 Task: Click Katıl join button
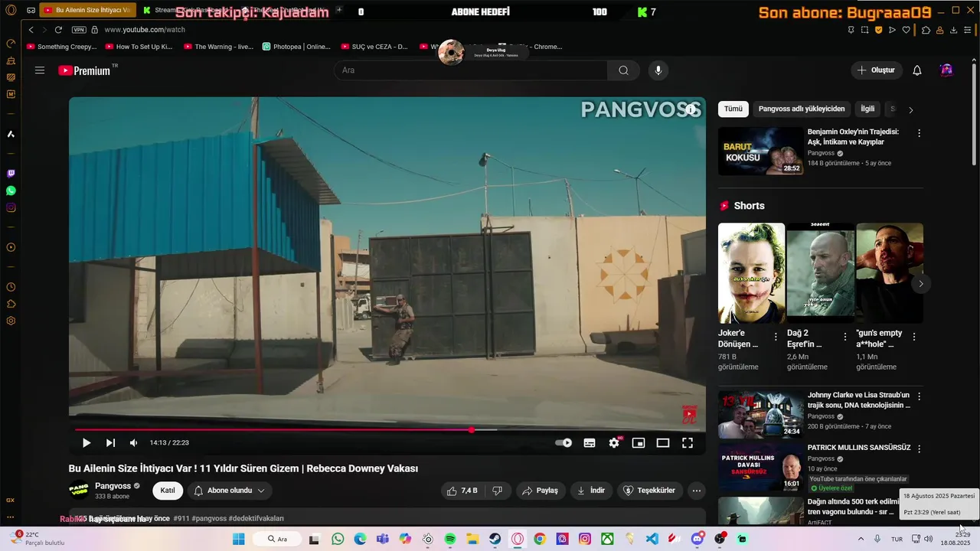(x=168, y=491)
